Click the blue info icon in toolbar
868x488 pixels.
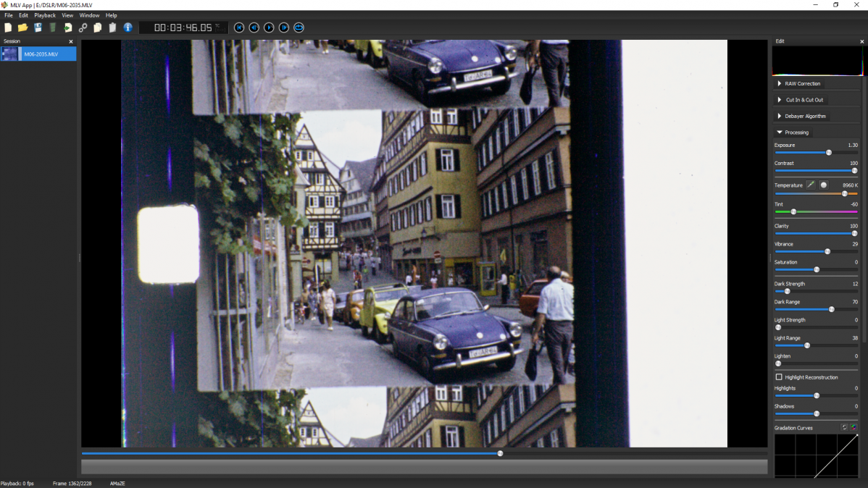pos(128,27)
